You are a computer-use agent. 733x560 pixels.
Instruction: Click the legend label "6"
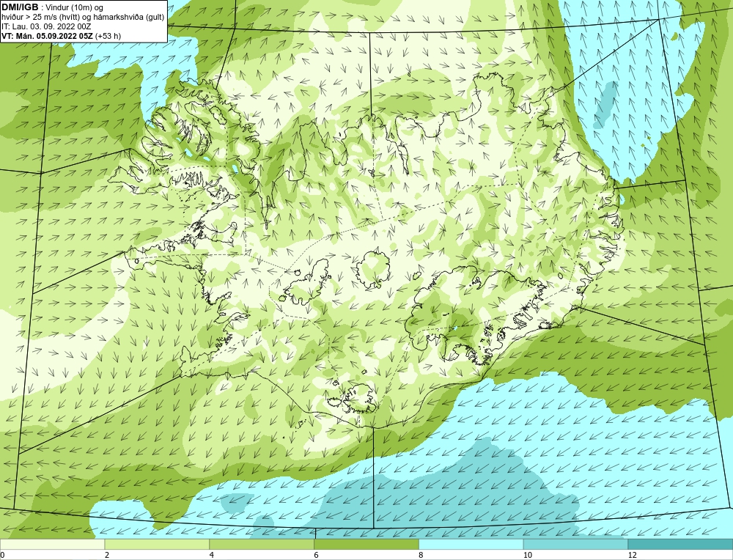pyautogui.click(x=317, y=555)
